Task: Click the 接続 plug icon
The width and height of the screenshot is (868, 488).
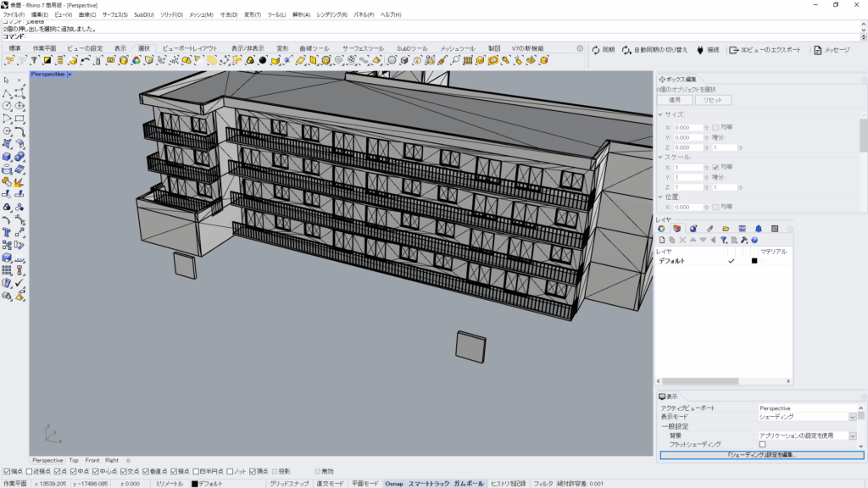Action: pyautogui.click(x=700, y=50)
